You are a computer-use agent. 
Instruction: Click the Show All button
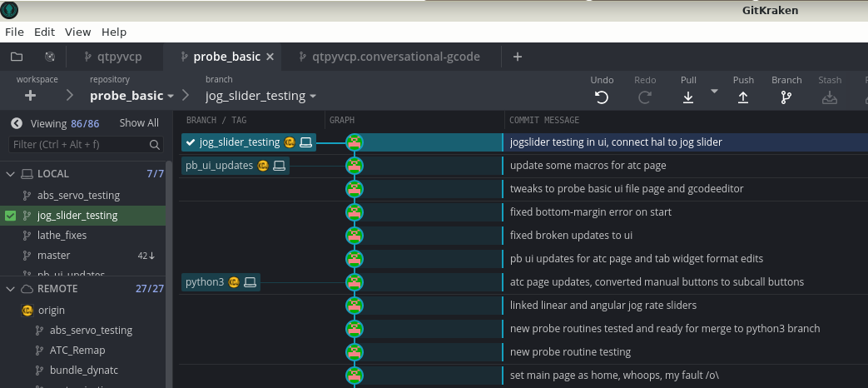click(x=139, y=123)
